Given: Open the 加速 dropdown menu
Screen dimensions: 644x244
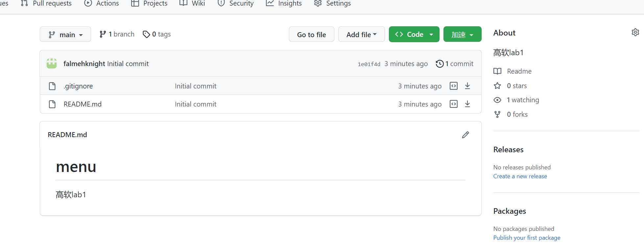Looking at the screenshot, I should [462, 35].
